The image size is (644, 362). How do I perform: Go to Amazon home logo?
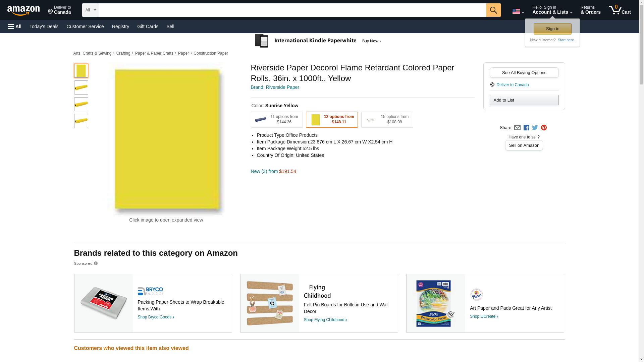(x=23, y=11)
